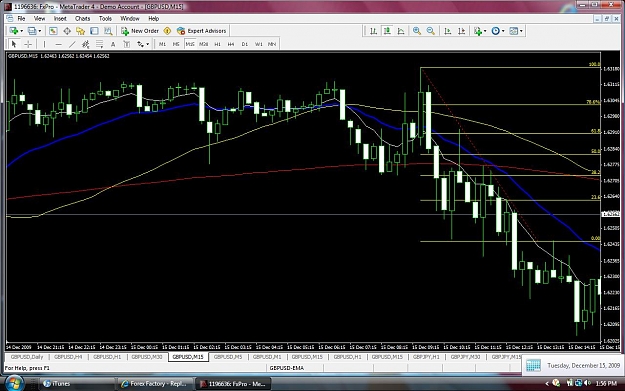Open the Tools menu
This screenshot has width=625, height=391.
pos(105,18)
